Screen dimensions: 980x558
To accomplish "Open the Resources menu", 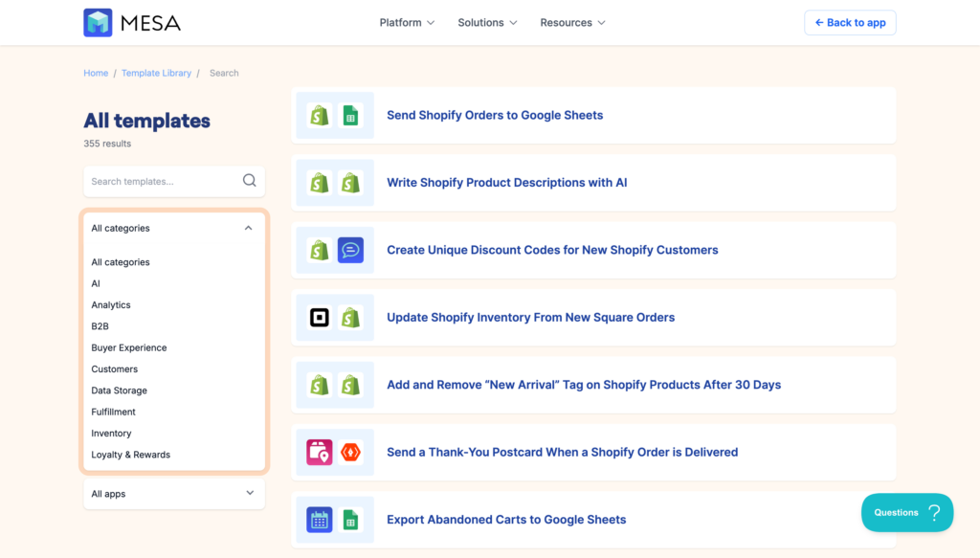I will pyautogui.click(x=572, y=23).
